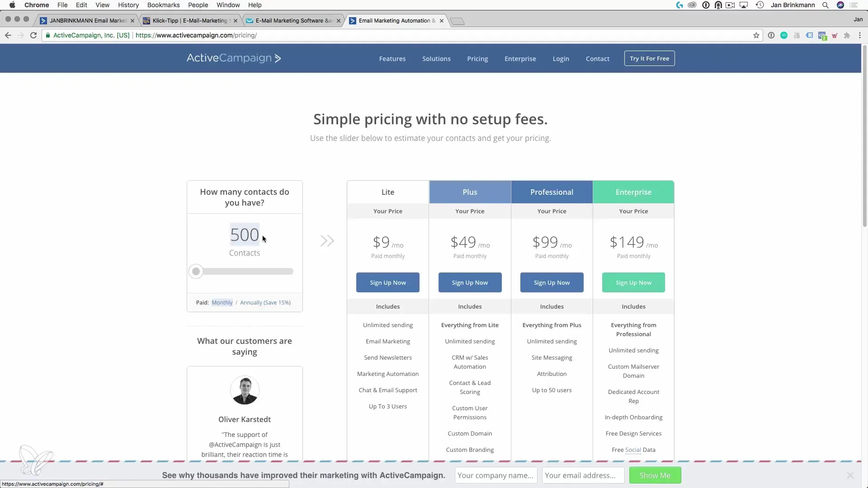Close the Email Marketing Automation tab

[x=442, y=21]
